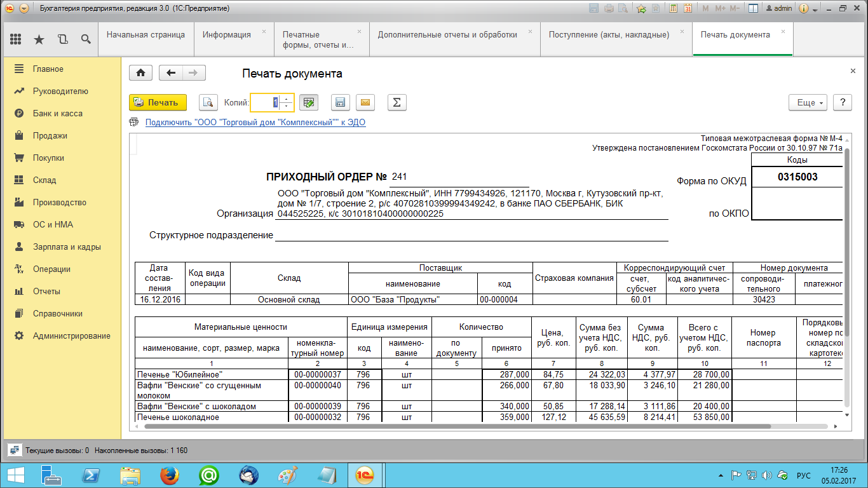Open Администрирование section
The width and height of the screenshot is (868, 488).
(62, 335)
